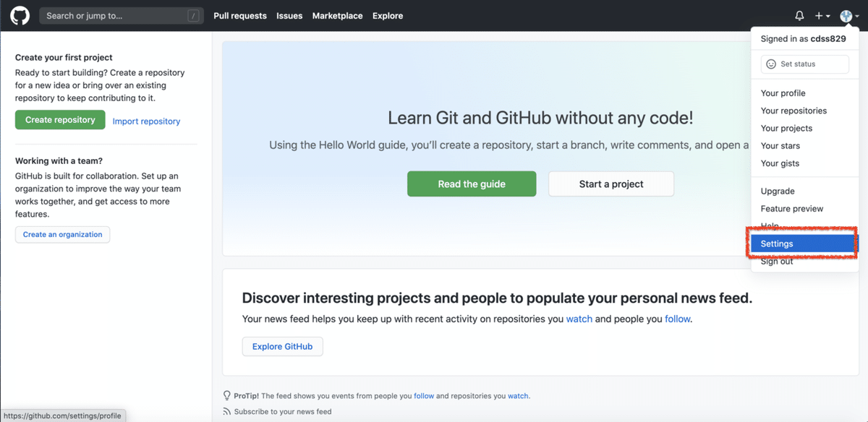Click Signed in as cdss829 text
This screenshot has width=868, height=422.
(803, 39)
